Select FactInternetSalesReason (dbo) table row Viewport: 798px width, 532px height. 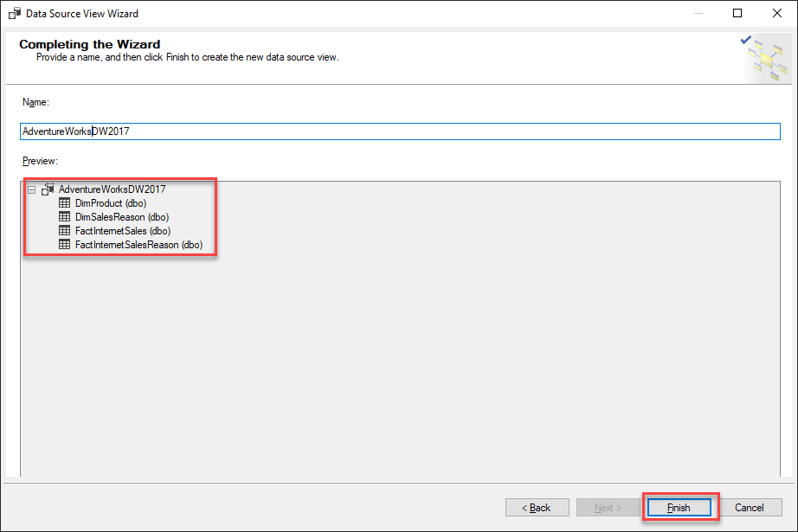[138, 244]
